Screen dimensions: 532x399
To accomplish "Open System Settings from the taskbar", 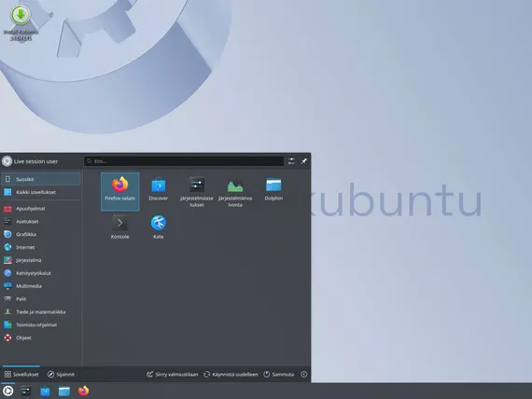I will tap(26, 391).
